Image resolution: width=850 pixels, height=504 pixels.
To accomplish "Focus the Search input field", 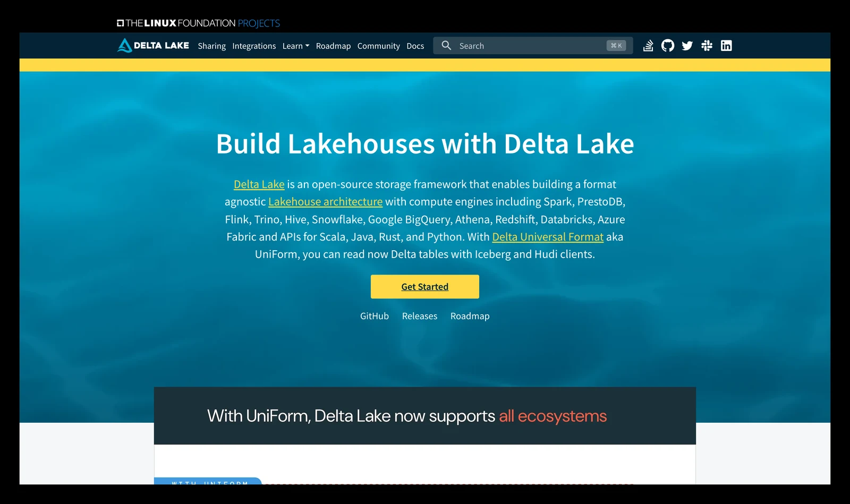I will click(533, 46).
